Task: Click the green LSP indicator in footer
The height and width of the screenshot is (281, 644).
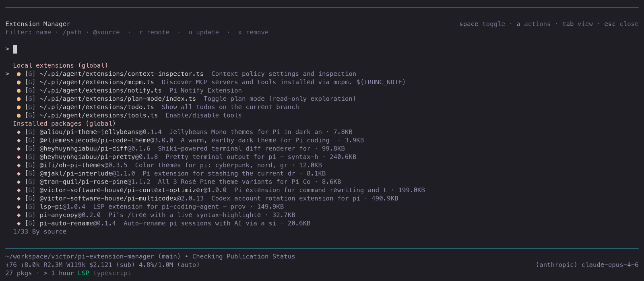Action: tap(83, 273)
